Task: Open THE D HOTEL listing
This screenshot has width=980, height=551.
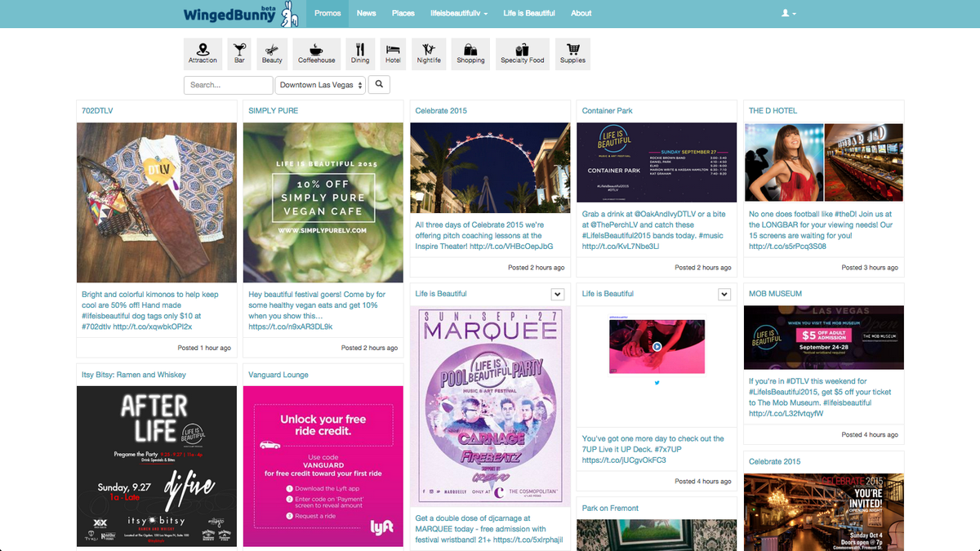Action: [x=773, y=110]
